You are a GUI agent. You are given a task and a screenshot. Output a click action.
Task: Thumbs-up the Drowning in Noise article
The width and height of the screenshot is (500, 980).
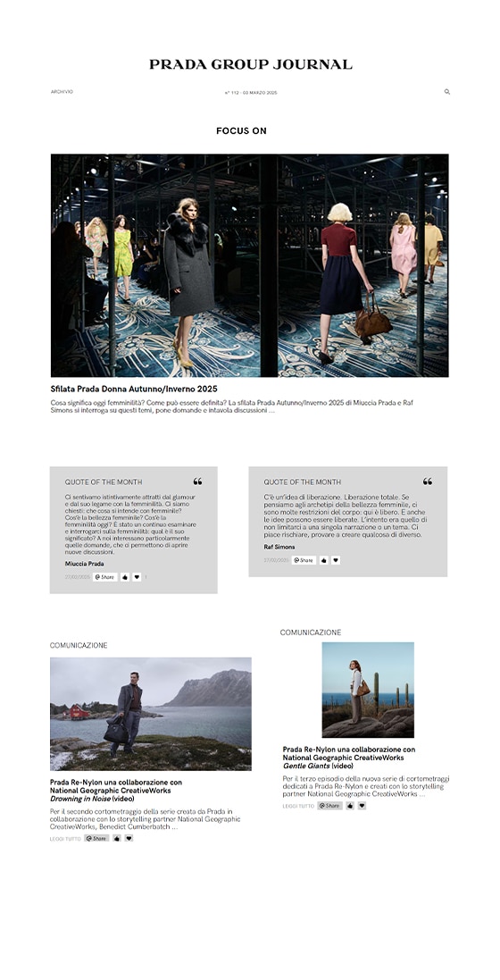[117, 838]
